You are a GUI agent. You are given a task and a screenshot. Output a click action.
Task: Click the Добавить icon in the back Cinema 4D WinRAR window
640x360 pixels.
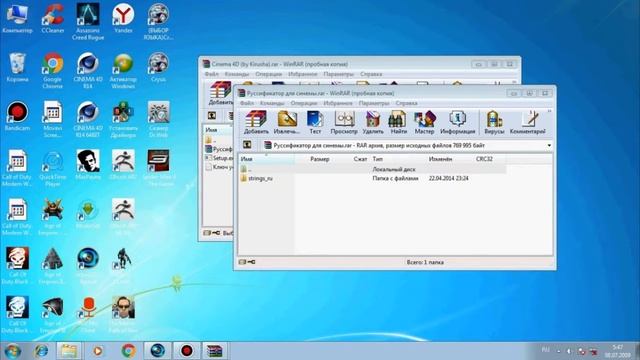coord(220,93)
